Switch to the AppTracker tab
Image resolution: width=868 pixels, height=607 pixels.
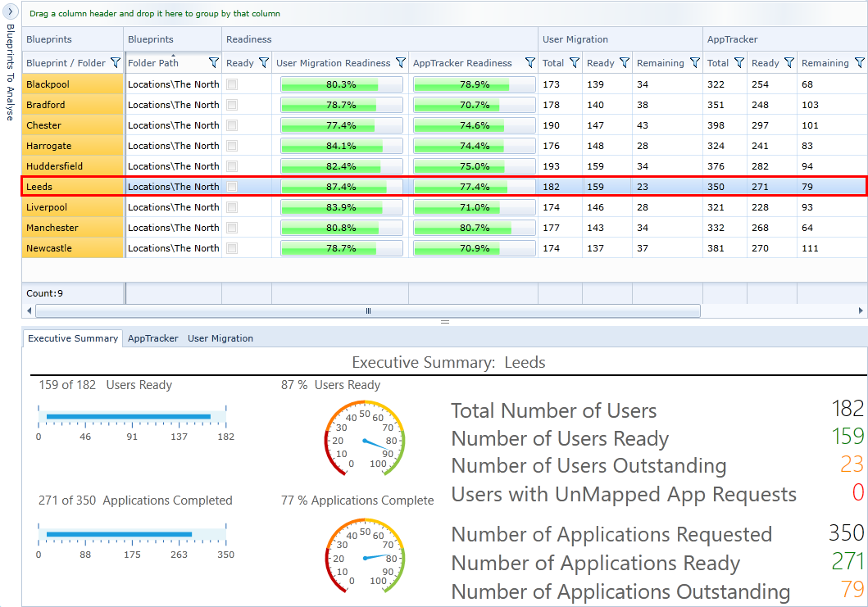[152, 338]
